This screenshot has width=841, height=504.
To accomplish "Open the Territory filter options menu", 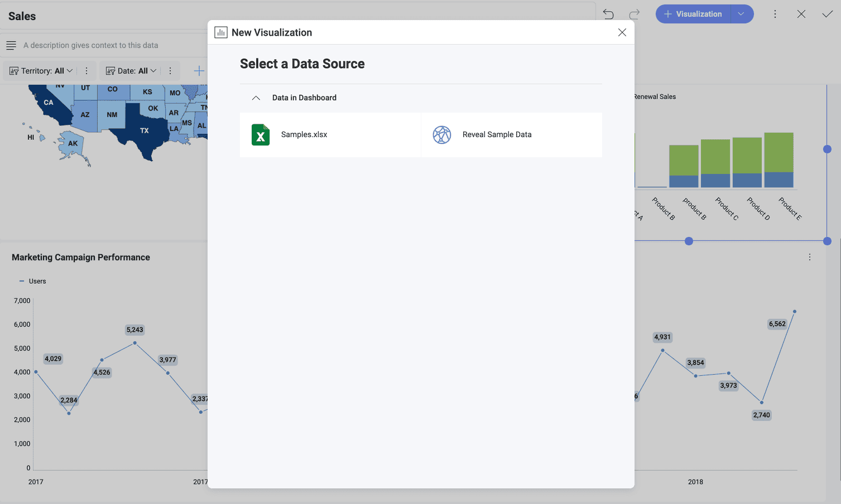I will (86, 71).
